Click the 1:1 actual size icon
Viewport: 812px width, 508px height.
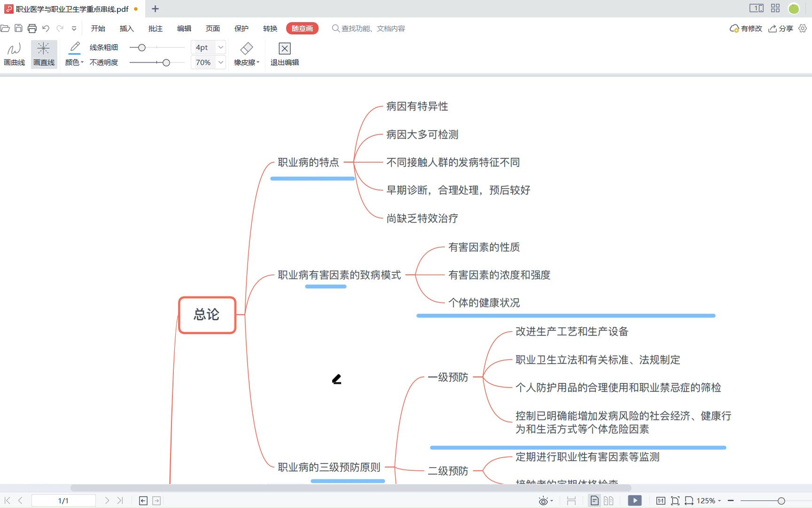pyautogui.click(x=661, y=501)
